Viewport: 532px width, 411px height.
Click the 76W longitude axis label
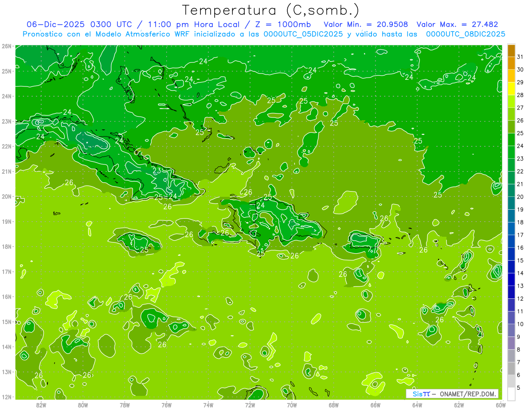[x=167, y=405]
